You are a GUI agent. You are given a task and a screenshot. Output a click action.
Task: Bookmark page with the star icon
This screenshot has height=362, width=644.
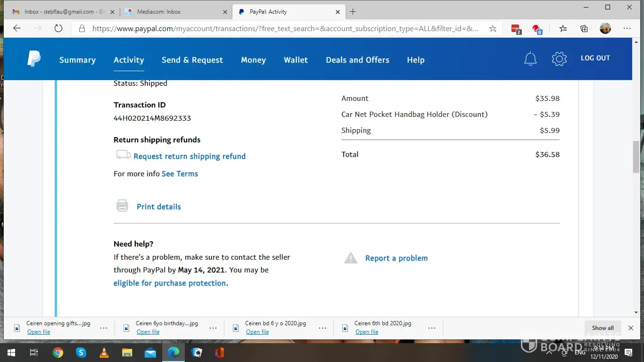(x=493, y=28)
